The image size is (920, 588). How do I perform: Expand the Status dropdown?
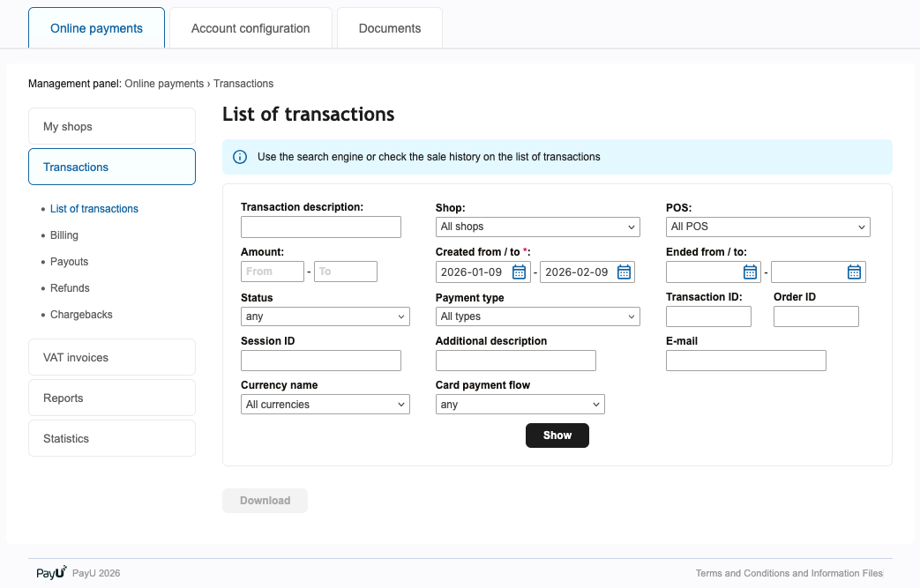325,316
